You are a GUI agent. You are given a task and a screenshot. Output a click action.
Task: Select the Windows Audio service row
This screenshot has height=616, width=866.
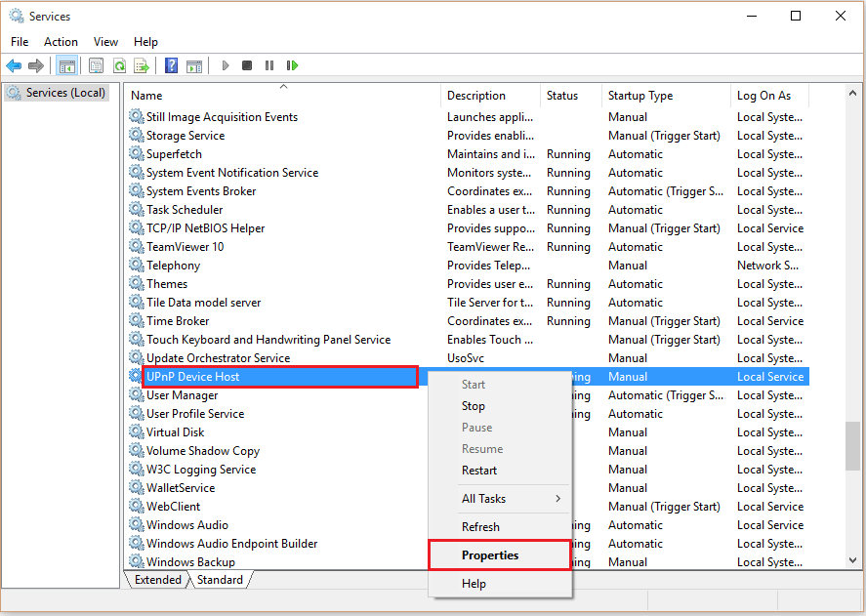186,525
